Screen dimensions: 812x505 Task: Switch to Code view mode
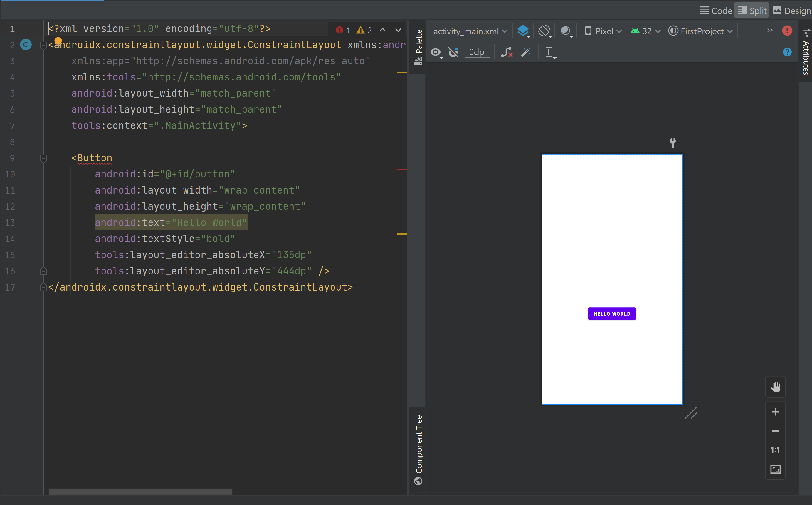pyautogui.click(x=715, y=11)
